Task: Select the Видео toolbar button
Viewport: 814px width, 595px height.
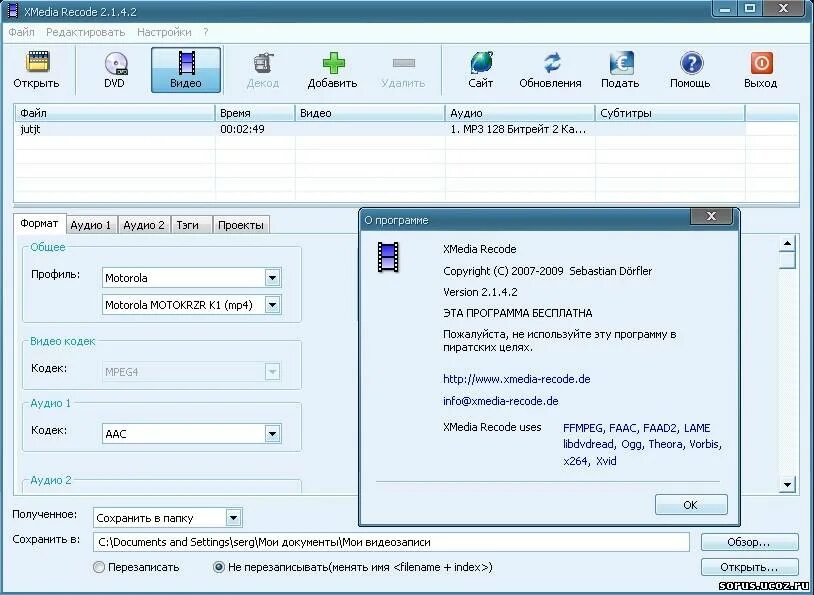Action: point(186,70)
